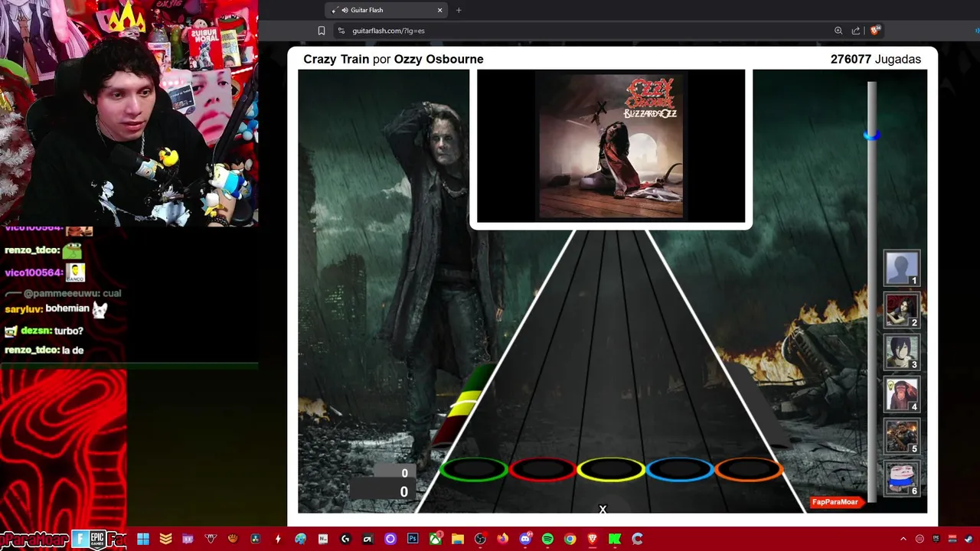Open Photoshop from the taskbar
Viewport: 980px width, 551px height.
[413, 539]
